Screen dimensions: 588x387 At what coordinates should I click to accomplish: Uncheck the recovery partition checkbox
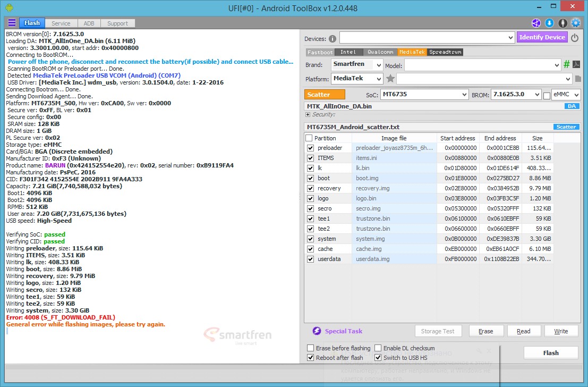311,188
